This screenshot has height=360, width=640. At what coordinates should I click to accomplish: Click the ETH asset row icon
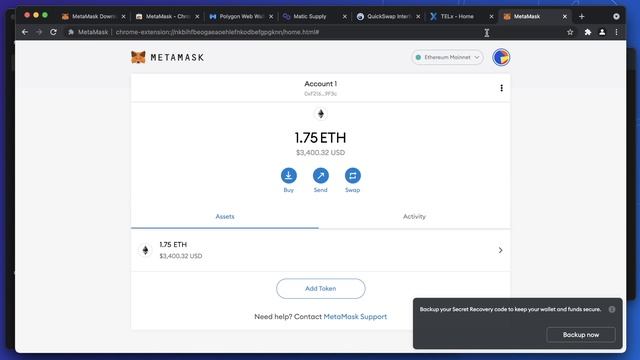point(145,250)
